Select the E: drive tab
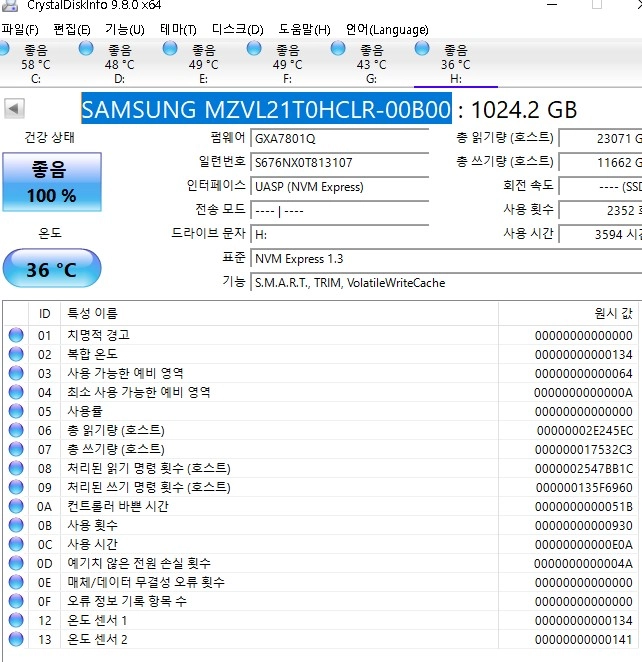 (203, 64)
